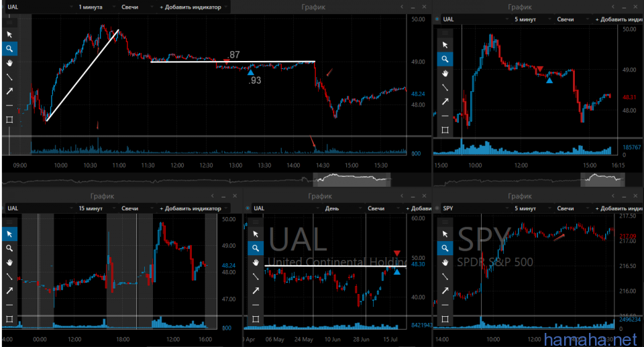Activate the zoom tool in UAL daily chart

256,248
